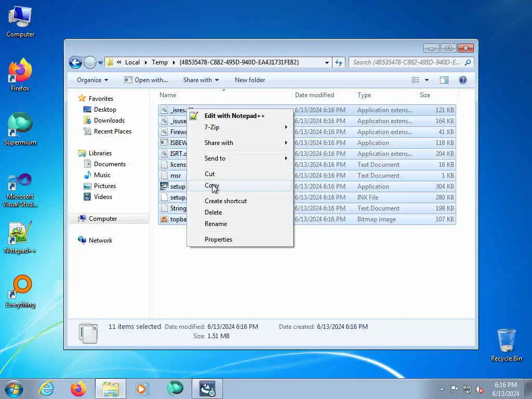Toggle the preview pane button
Image resolution: width=532 pixels, height=399 pixels.
tap(444, 80)
